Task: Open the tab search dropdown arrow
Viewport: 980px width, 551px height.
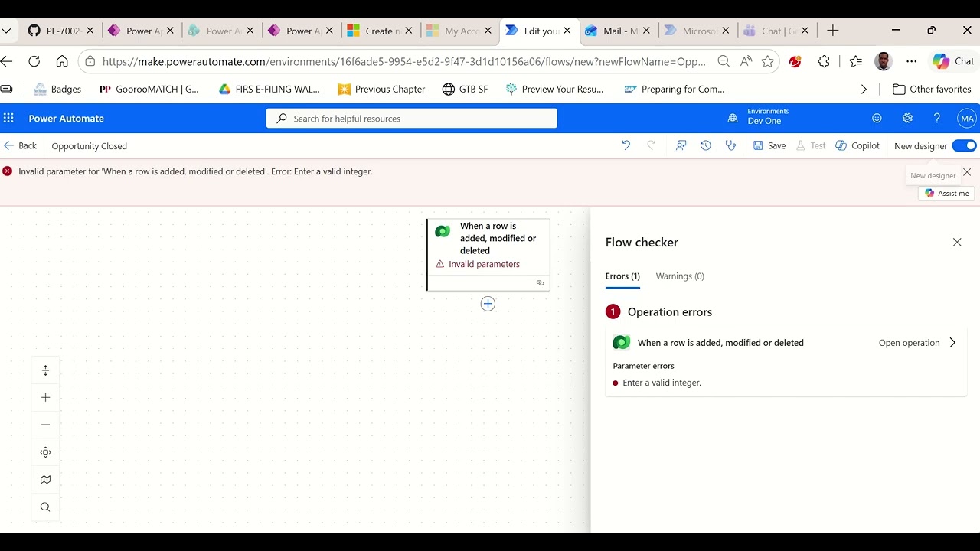Action: 6,31
